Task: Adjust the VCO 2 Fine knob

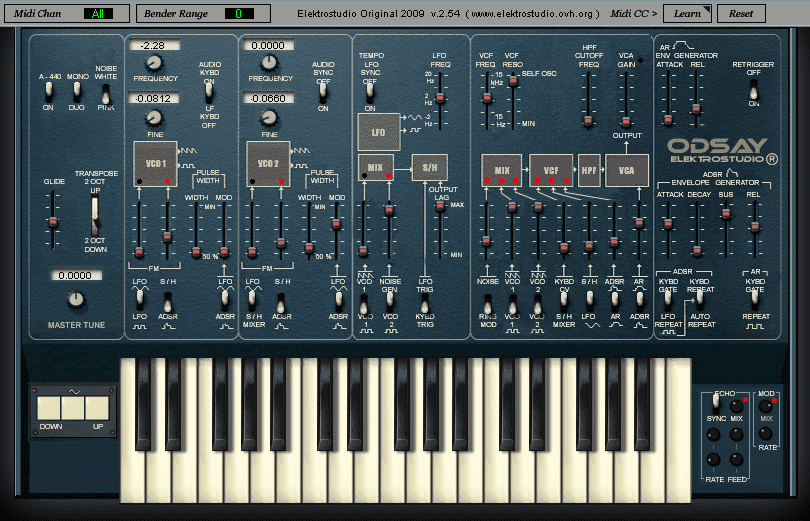Action: click(x=269, y=118)
